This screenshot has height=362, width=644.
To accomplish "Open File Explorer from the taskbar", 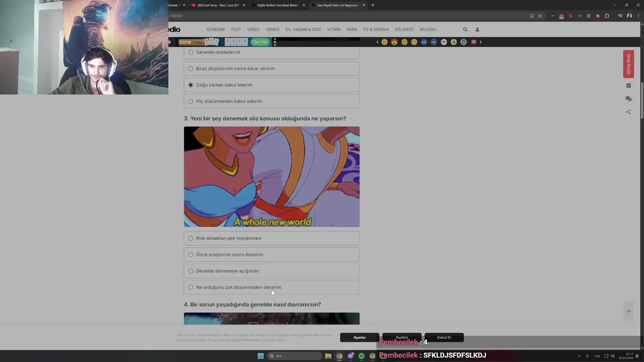I will click(x=328, y=356).
